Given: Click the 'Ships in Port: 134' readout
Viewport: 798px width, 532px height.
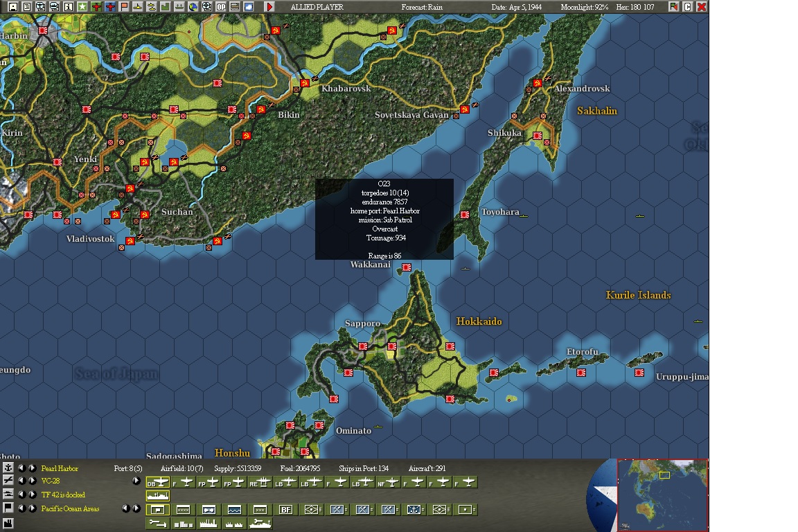Looking at the screenshot, I should pyautogui.click(x=364, y=468).
